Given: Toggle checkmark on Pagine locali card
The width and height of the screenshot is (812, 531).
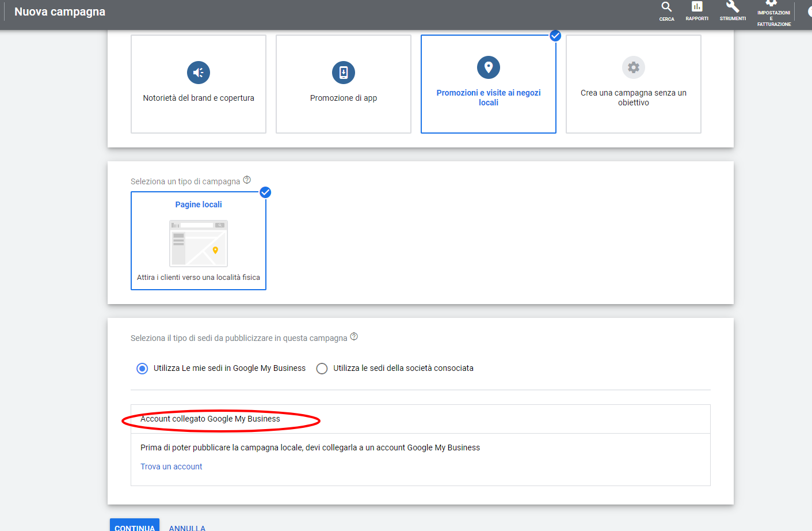Looking at the screenshot, I should tap(265, 192).
